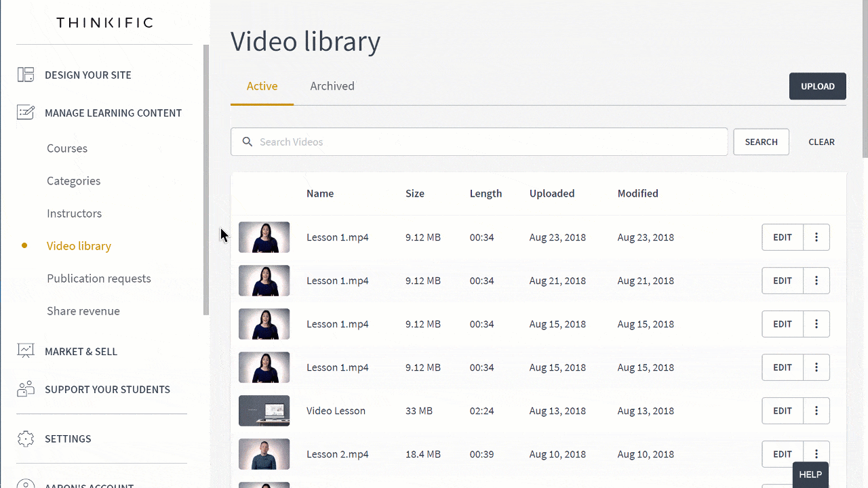Edit the first Aug 15 Lesson 1.mp4 row
Viewport: 868px width, 488px height.
(x=783, y=324)
